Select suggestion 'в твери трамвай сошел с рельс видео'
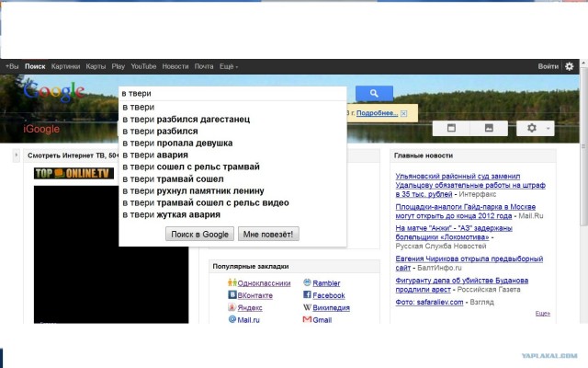Image resolution: width=588 pixels, height=368 pixels. tap(232, 202)
